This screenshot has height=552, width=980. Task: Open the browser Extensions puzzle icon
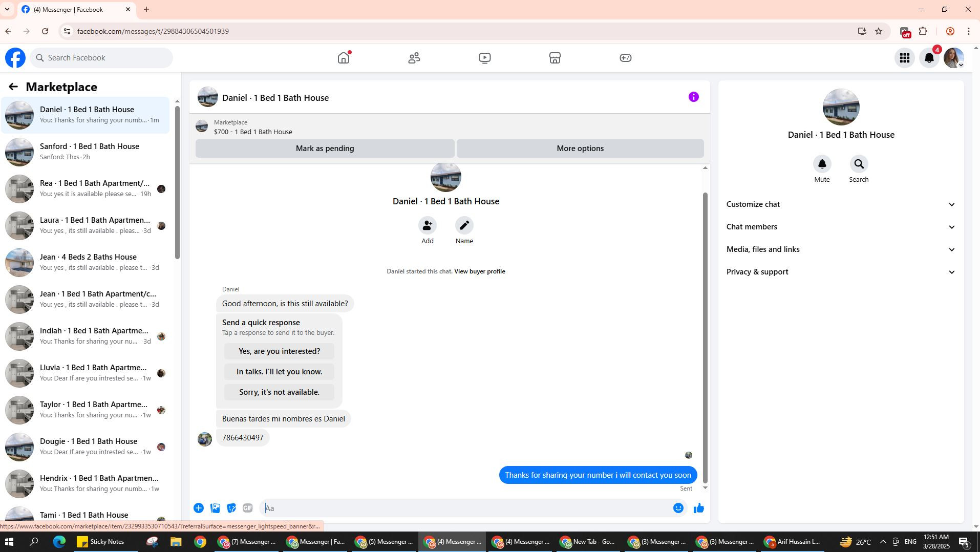pos(923,31)
